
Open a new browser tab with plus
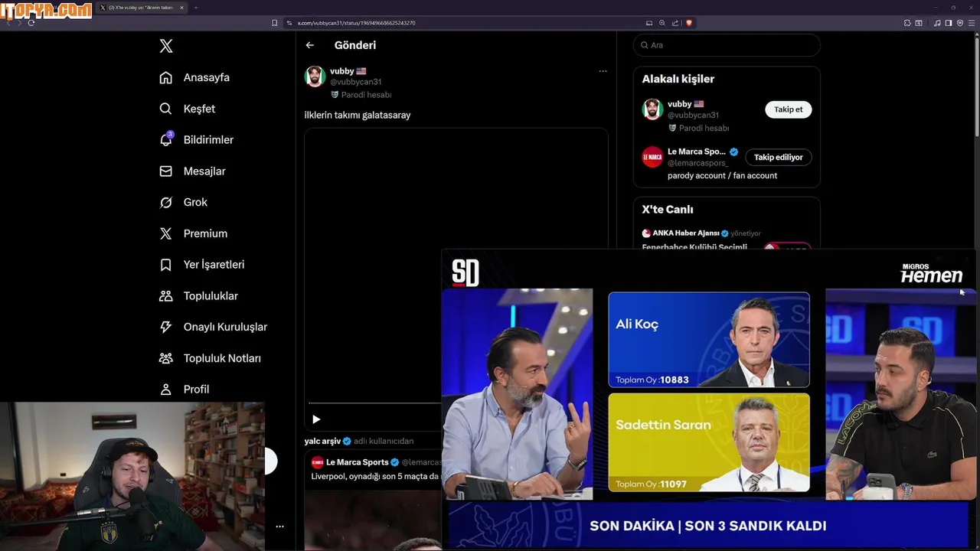195,8
